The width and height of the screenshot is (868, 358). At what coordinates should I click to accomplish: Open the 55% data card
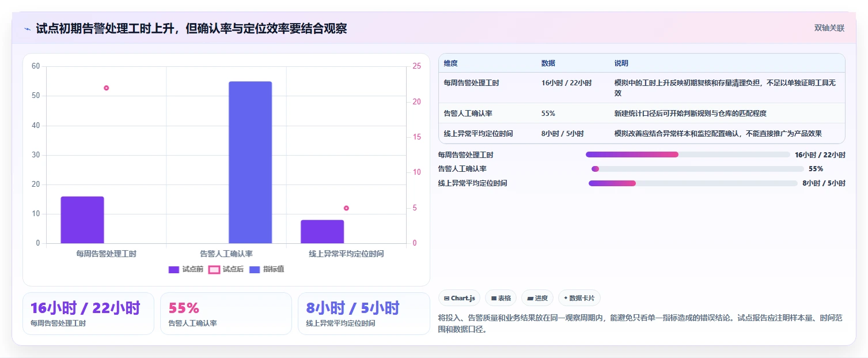point(226,314)
